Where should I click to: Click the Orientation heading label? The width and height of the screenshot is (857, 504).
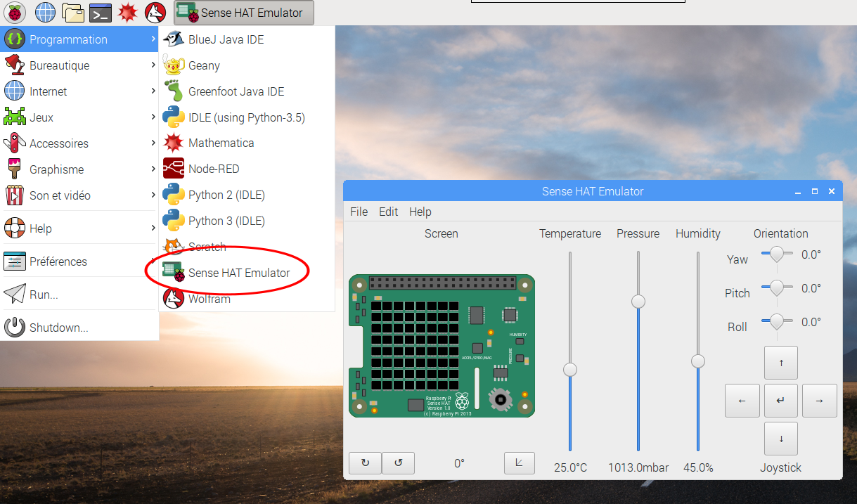point(781,233)
